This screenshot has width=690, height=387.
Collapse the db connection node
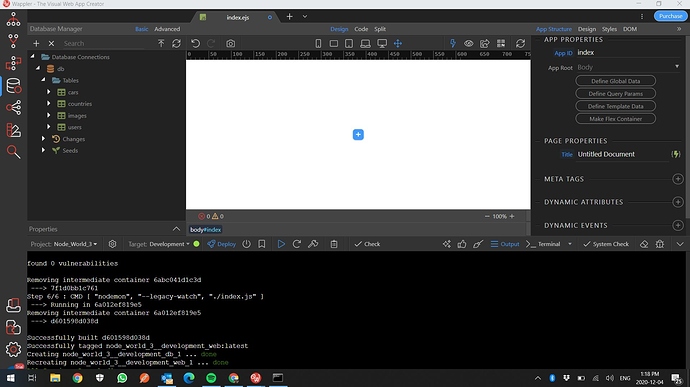click(38, 69)
